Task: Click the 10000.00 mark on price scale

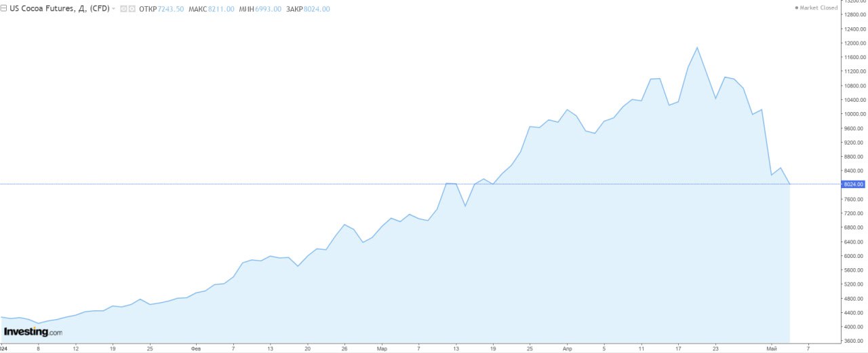Action: (x=854, y=114)
